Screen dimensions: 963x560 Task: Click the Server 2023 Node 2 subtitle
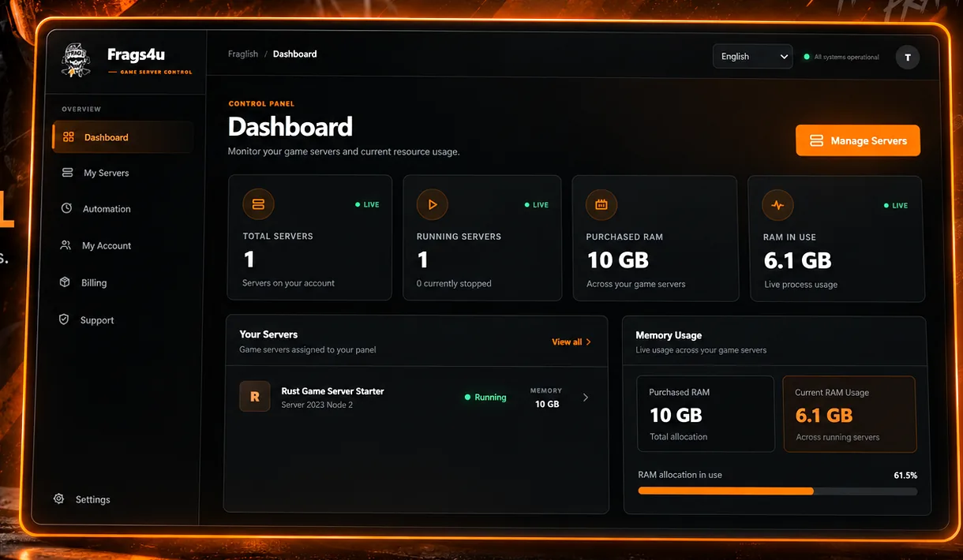pyautogui.click(x=317, y=405)
